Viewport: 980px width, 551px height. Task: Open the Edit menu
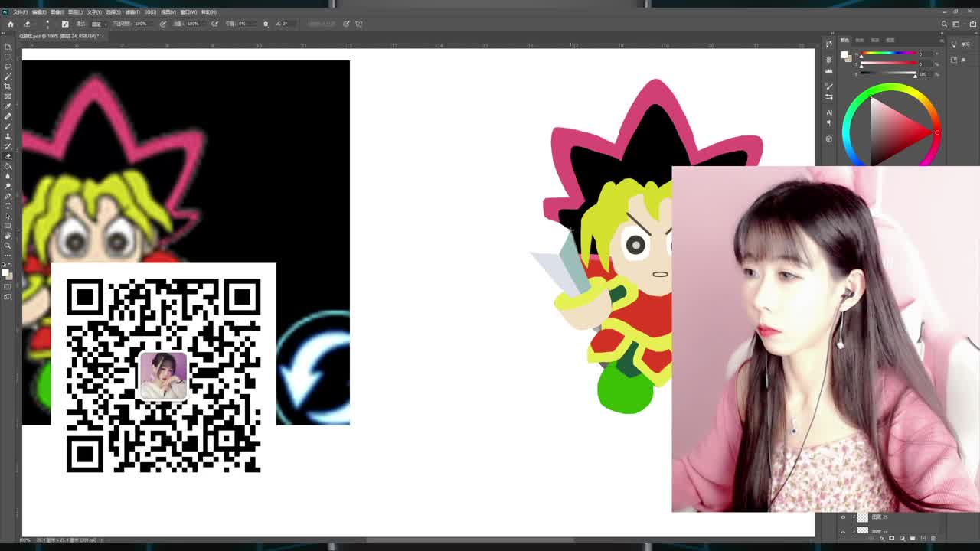tap(38, 12)
